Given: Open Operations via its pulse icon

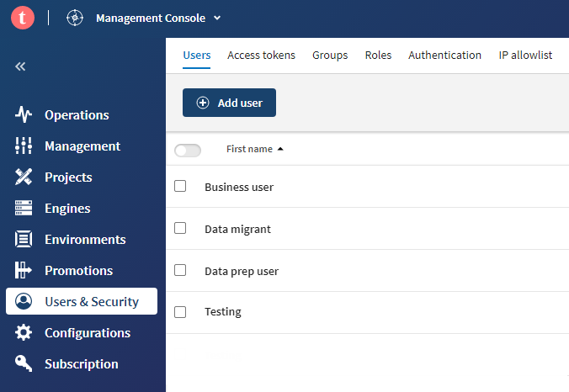Looking at the screenshot, I should (x=24, y=115).
